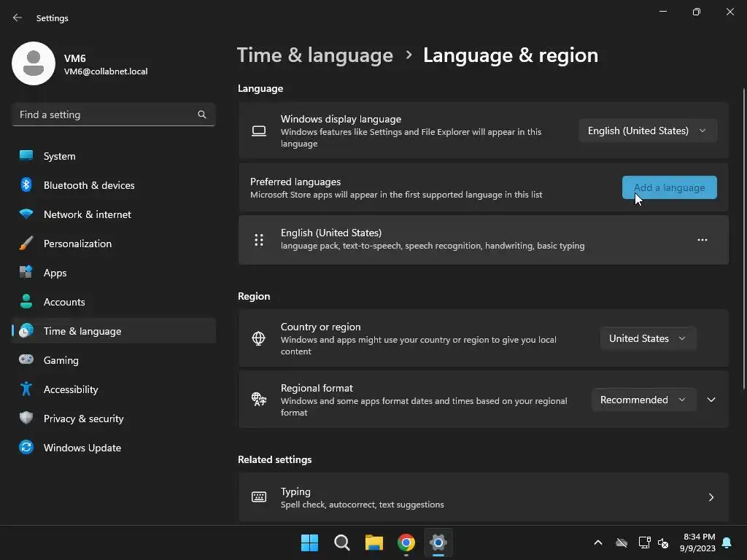Viewport: 747px width, 560px height.
Task: Open Network & internet settings
Action: coord(114,214)
